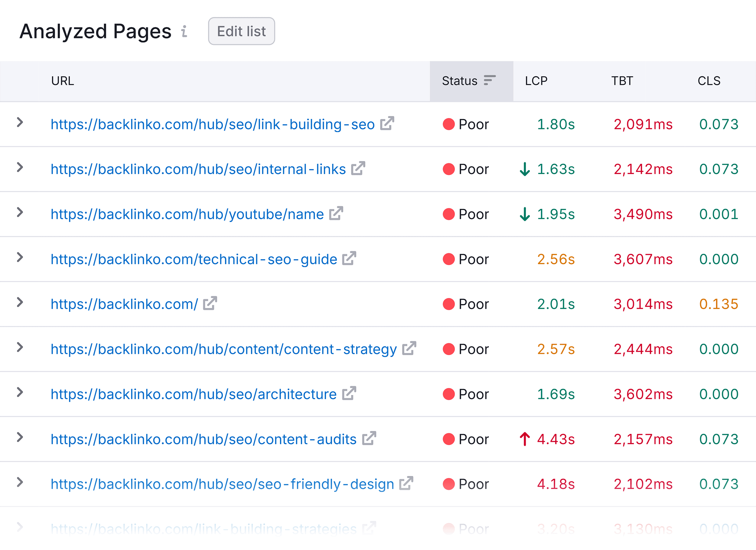Open the seo/architecture URL link
This screenshot has width=756, height=550.
point(194,394)
